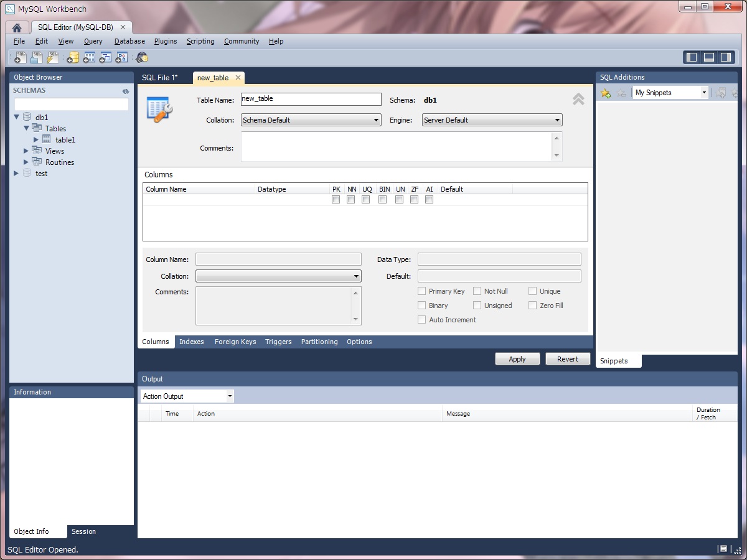The image size is (747, 560).
Task: Close the new_table editor tab
Action: point(238,78)
